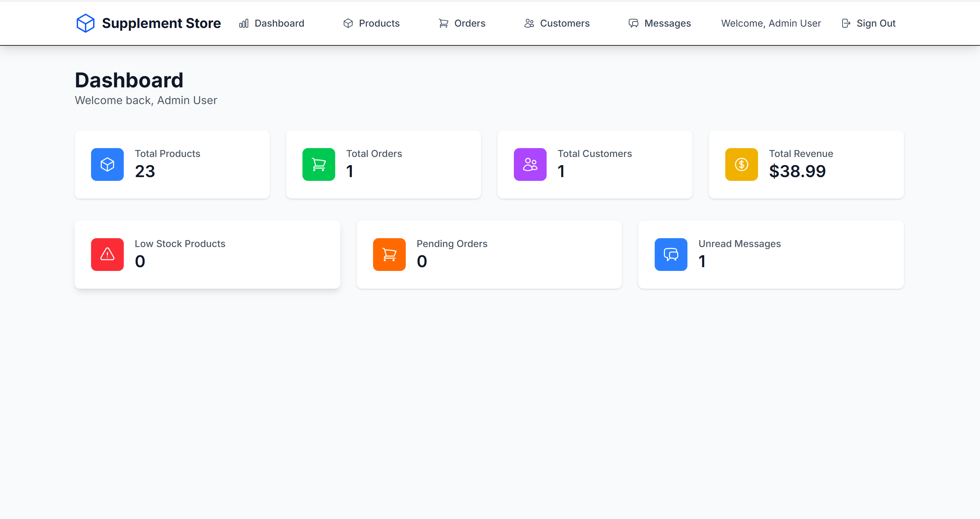The height and width of the screenshot is (519, 980).
Task: Click the red Low Stock warning icon
Action: (x=107, y=254)
